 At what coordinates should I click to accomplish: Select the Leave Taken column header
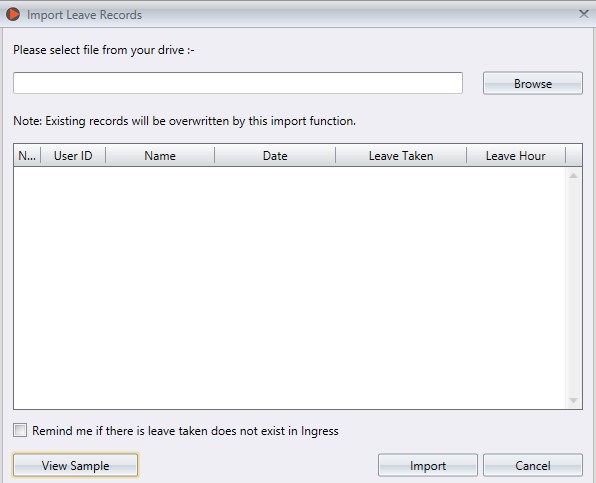tap(401, 155)
